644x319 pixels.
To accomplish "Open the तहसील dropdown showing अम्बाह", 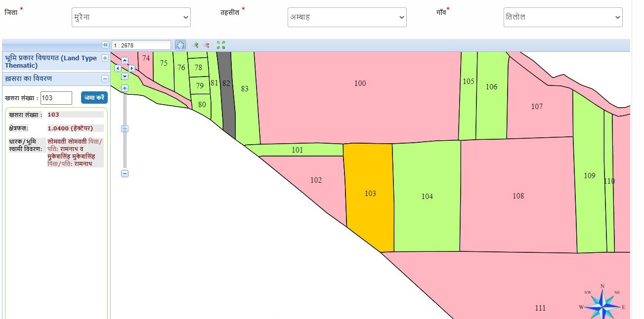I will pos(347,17).
